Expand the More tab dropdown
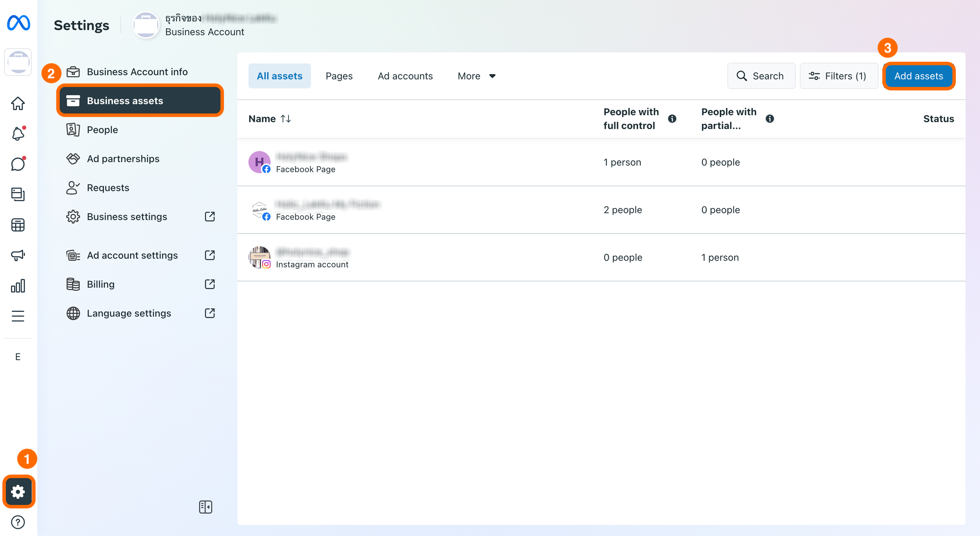 476,76
